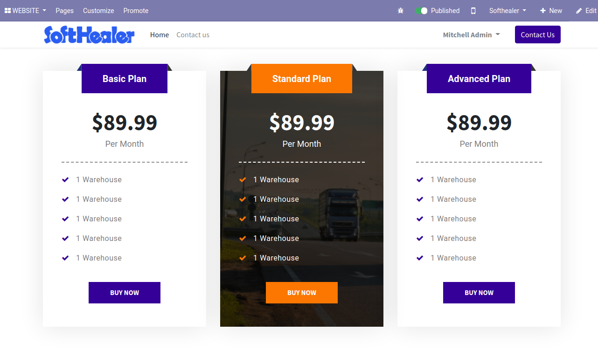
Task: Follow the Contact us navigation link
Action: (193, 35)
